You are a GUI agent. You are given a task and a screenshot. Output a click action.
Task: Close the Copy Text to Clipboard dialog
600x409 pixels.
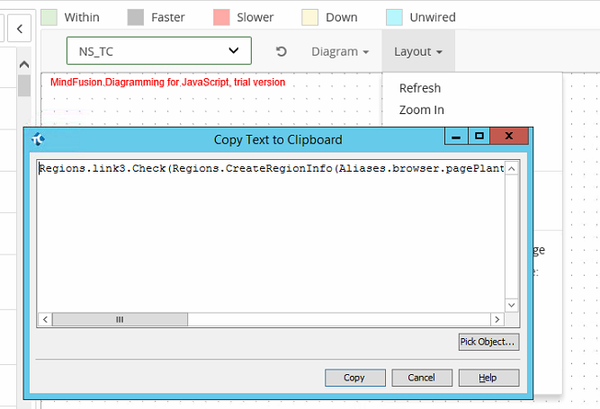[x=509, y=136]
